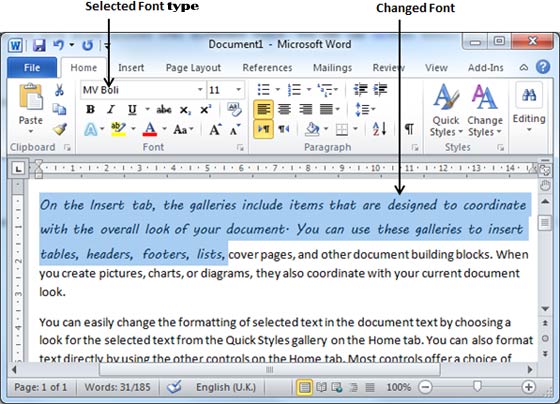Viewport: 560px width, 404px height.
Task: Toggle Justify alignment
Action: pyautogui.click(x=326, y=109)
